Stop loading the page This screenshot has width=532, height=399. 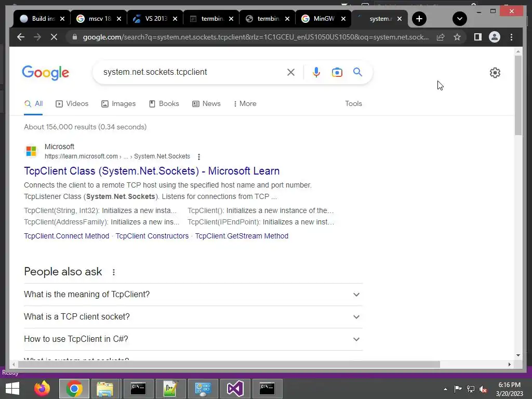click(x=54, y=37)
